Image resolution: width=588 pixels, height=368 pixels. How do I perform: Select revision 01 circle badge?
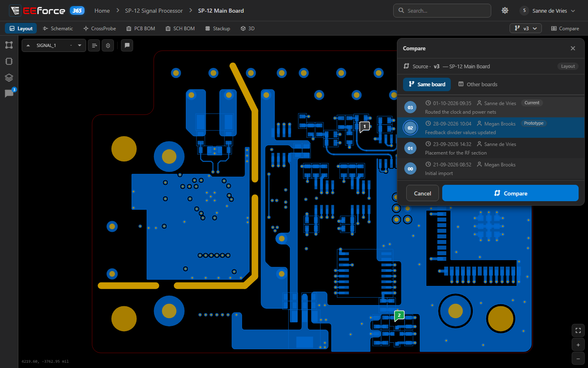click(x=410, y=148)
